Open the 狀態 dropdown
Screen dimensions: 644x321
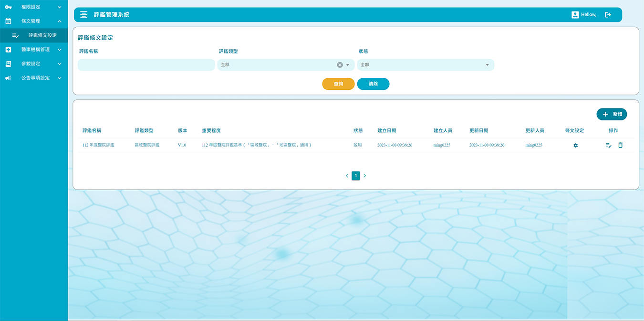(425, 65)
